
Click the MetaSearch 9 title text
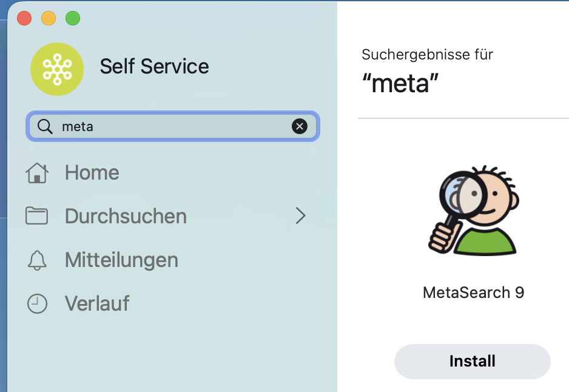[473, 292]
